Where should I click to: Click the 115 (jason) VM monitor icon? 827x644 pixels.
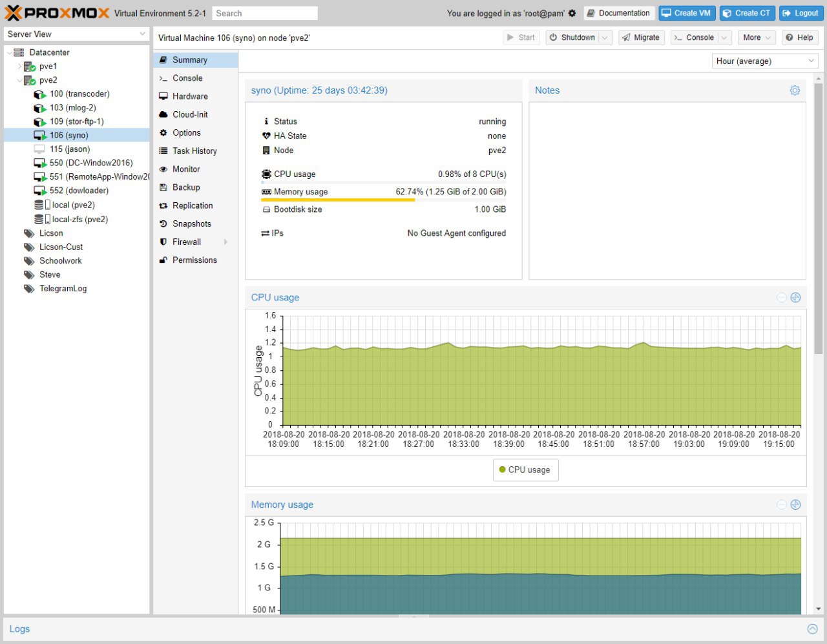click(x=39, y=149)
